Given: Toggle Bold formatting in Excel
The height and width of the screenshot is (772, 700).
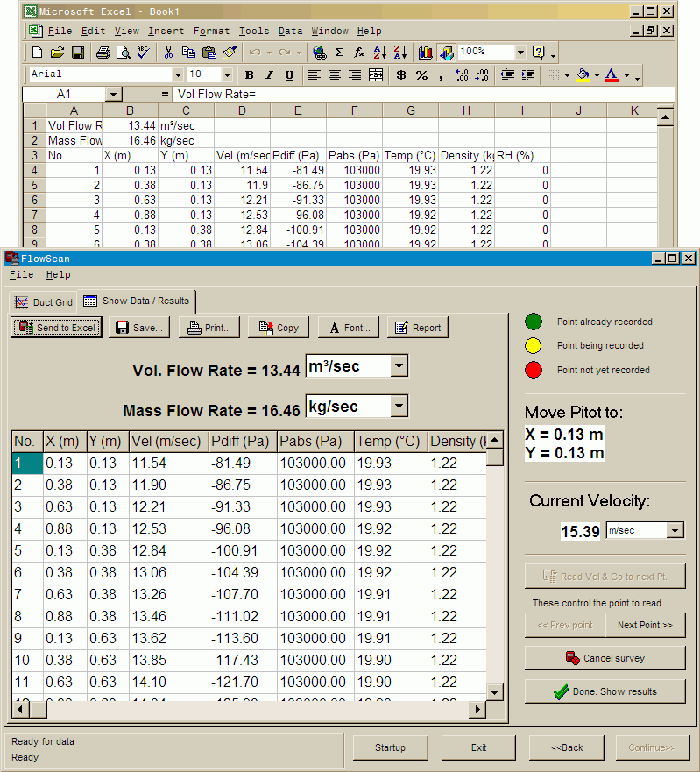Looking at the screenshot, I should pyautogui.click(x=249, y=75).
